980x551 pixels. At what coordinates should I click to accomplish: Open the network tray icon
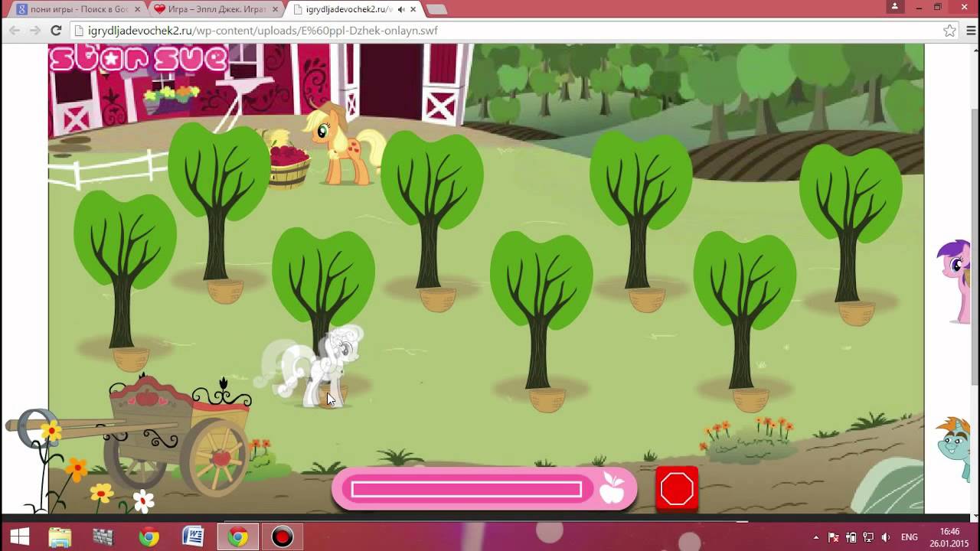[868, 537]
